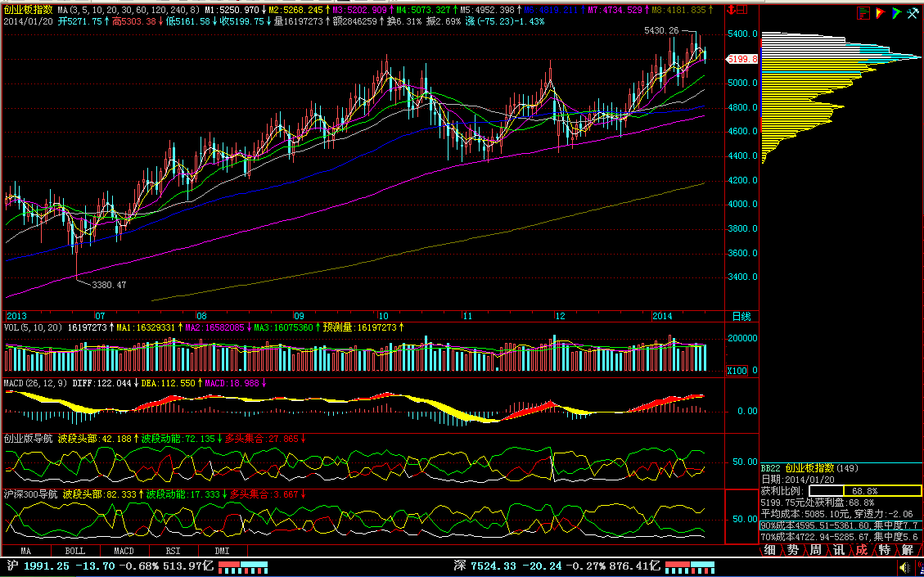The height and width of the screenshot is (577, 924).
Task: Click the 日线 daily period button
Action: (x=741, y=317)
